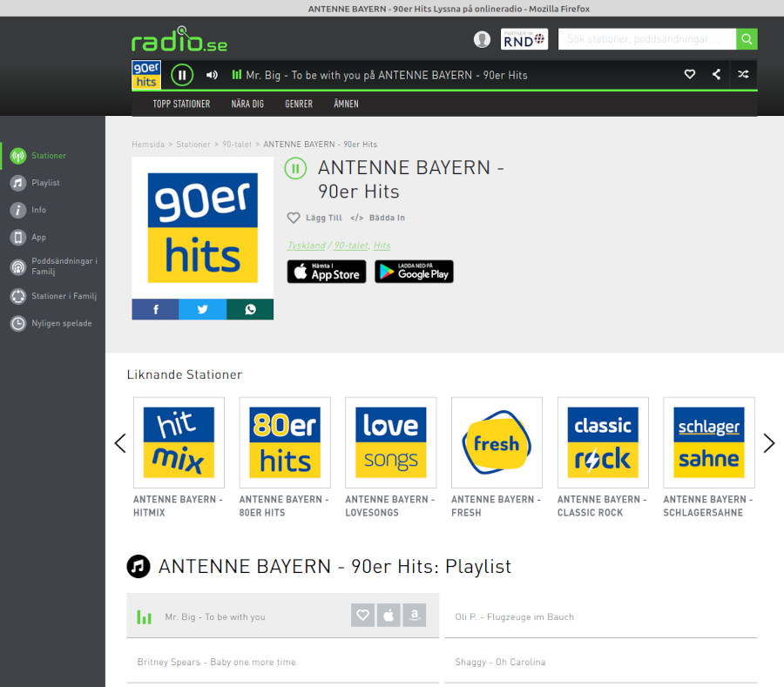
Task: Open Nyligen spelade in sidebar
Action: [53, 324]
